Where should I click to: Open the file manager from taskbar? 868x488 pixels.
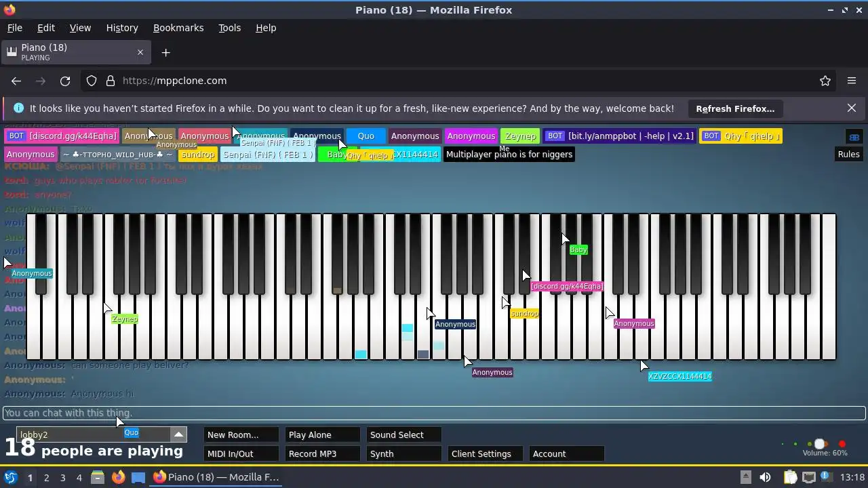(98, 477)
